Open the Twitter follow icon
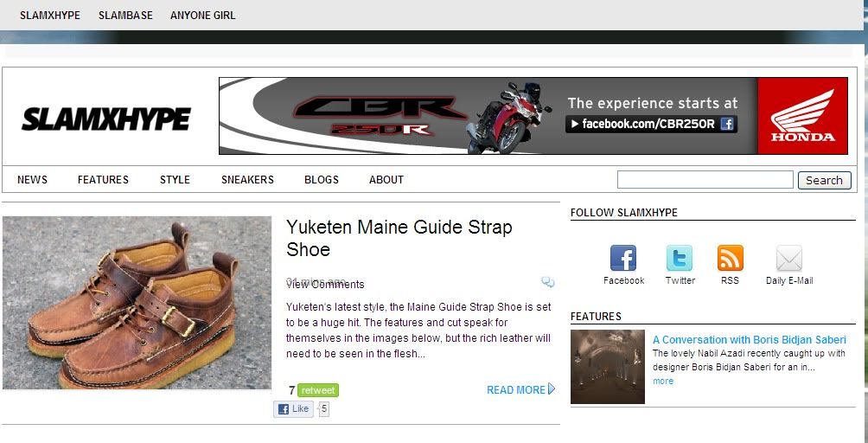868x443 pixels. tap(680, 258)
